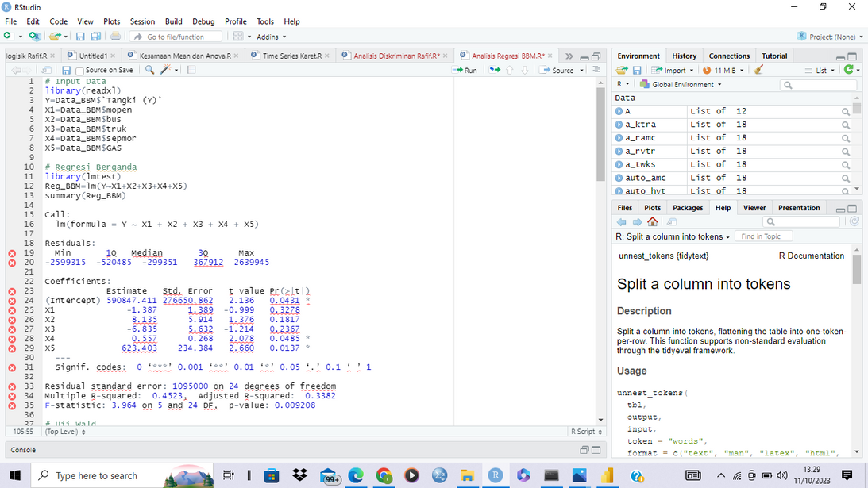Switch to the Packages tab
This screenshot has width=868, height=488.
tap(688, 208)
